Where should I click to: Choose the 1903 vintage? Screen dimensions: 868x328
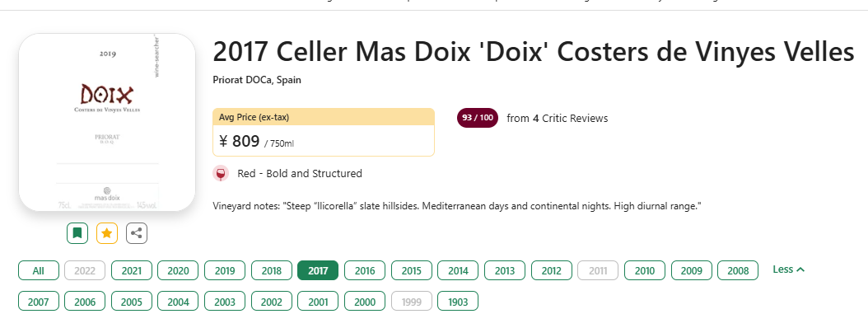click(458, 302)
